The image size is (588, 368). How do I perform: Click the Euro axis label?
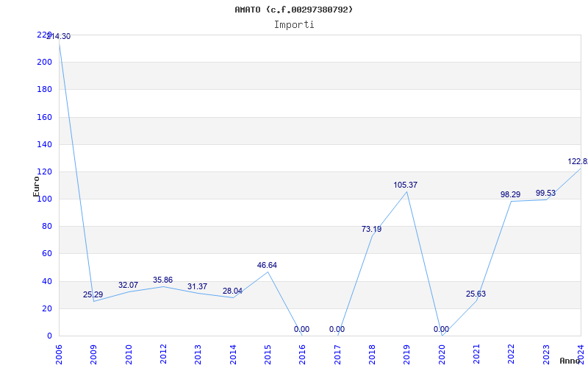(36, 187)
